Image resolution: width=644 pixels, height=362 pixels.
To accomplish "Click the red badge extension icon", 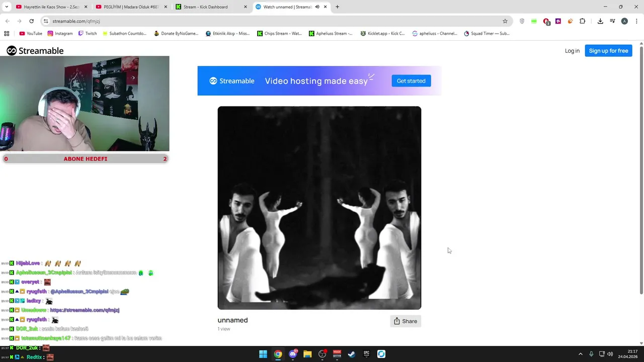I will [x=546, y=22].
